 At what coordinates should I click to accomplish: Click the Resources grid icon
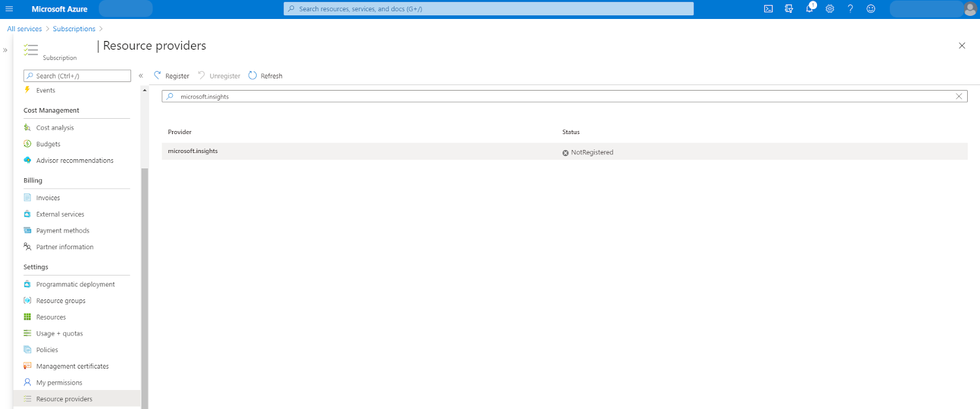[x=27, y=317]
